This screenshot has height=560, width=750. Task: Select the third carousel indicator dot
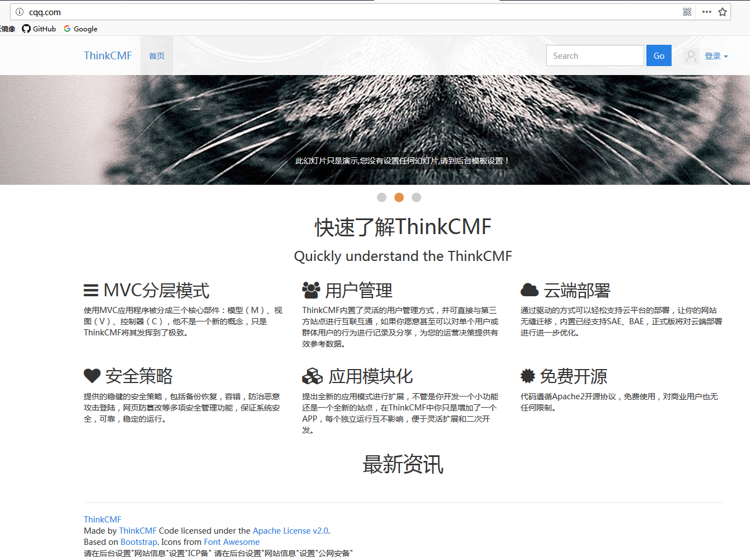click(x=416, y=197)
